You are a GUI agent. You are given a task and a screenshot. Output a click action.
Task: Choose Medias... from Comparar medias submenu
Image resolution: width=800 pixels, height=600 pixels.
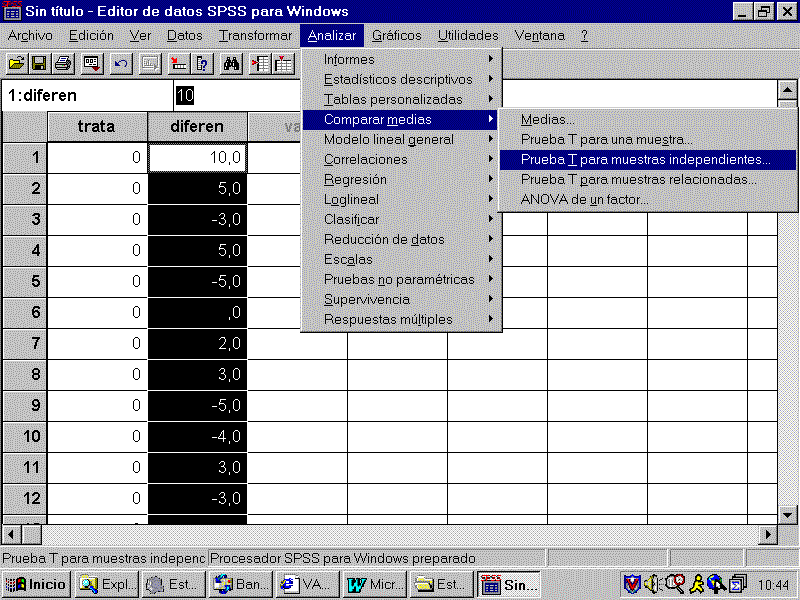648,119
